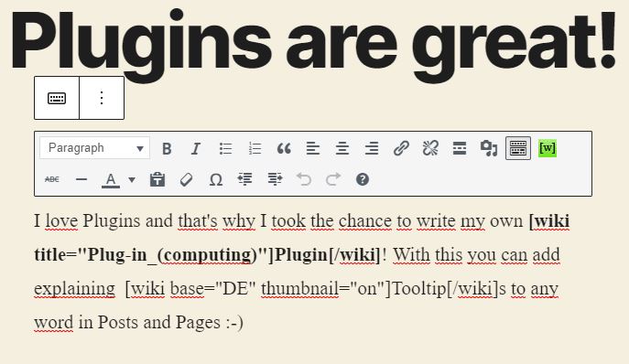
Task: Click the word "explaining" in the paragraph
Action: [x=74, y=289]
